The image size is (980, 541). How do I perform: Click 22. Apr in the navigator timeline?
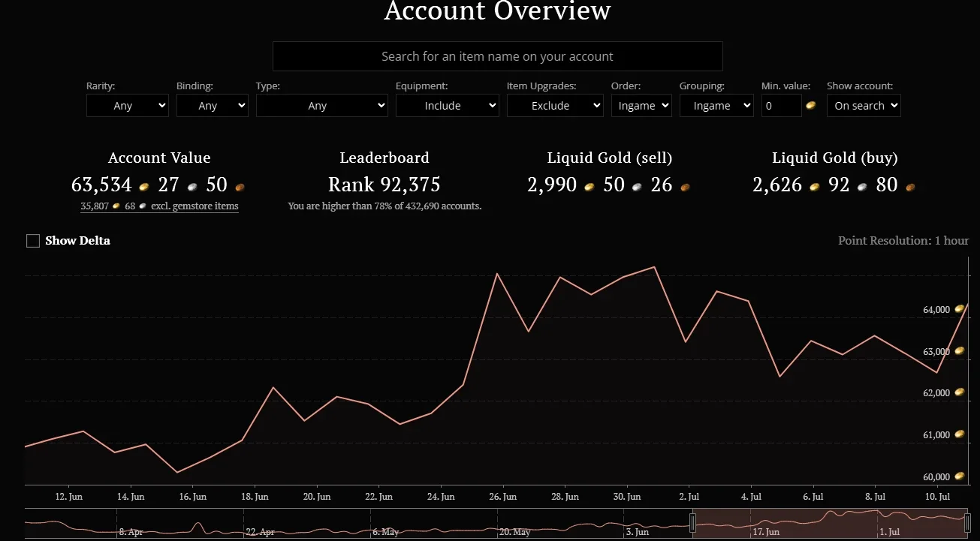(261, 532)
